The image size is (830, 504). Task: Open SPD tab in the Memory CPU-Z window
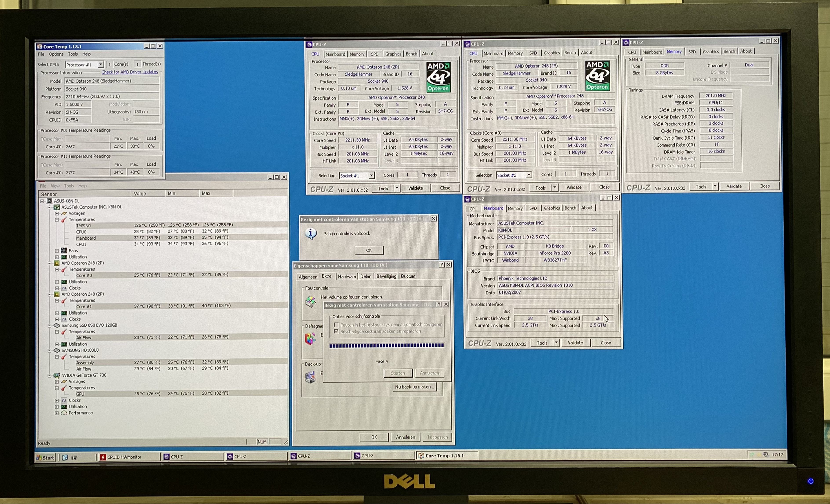(x=692, y=52)
